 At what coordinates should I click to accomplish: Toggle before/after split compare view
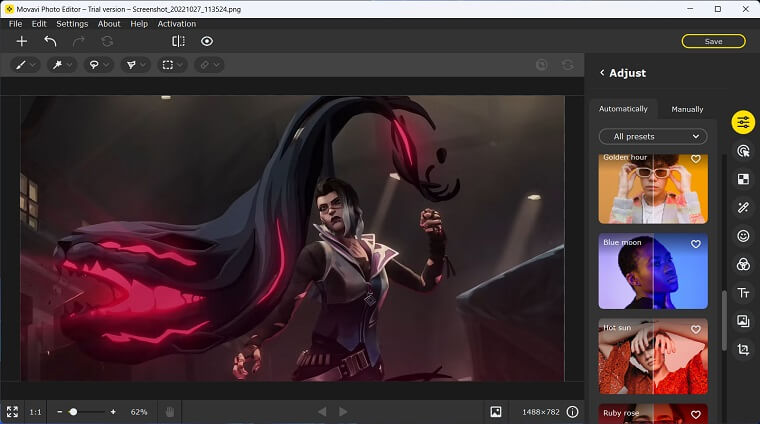click(x=178, y=41)
